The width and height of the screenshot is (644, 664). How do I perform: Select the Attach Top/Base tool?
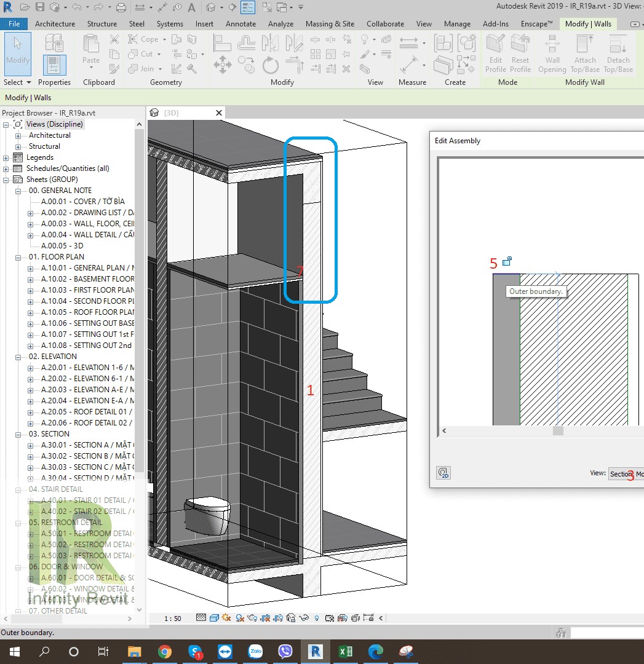[x=585, y=53]
